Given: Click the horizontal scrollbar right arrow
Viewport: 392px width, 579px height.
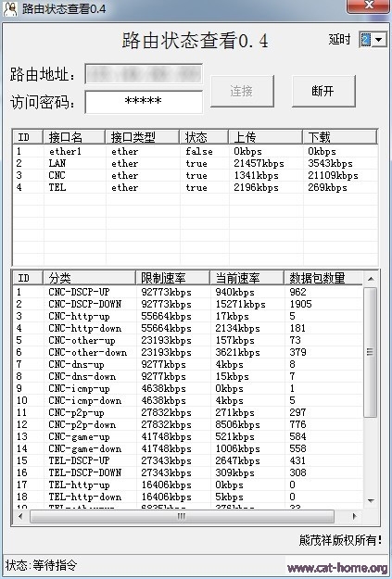Looking at the screenshot, I should tap(355, 516).
